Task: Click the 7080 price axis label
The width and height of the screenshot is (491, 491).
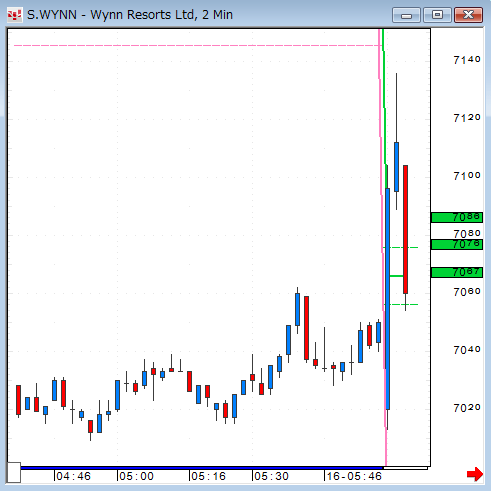Action: point(467,233)
